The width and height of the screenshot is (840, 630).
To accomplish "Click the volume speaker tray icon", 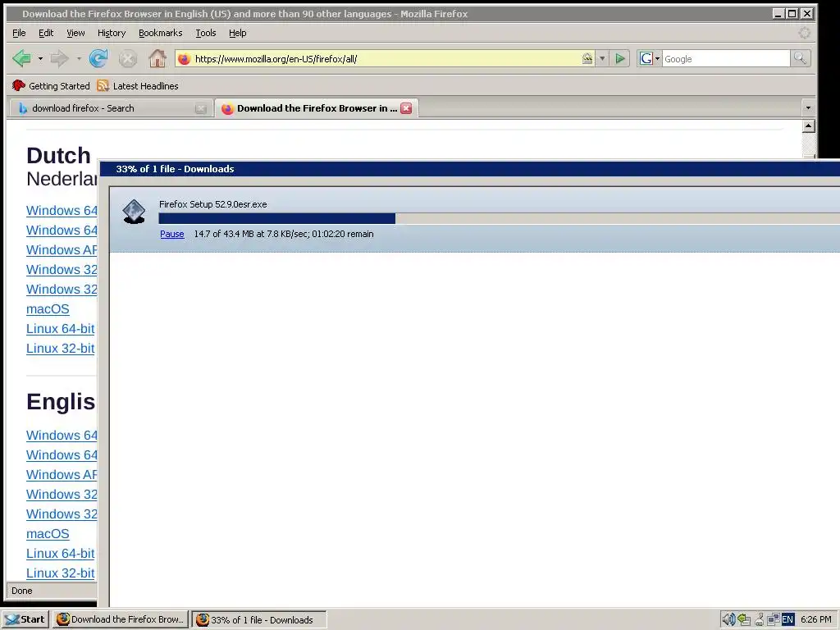I will 728,619.
